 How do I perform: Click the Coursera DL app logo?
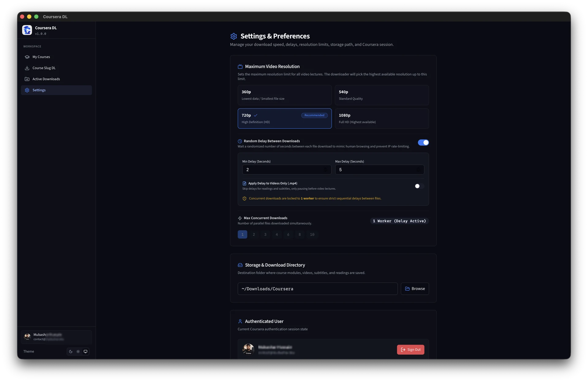point(27,30)
